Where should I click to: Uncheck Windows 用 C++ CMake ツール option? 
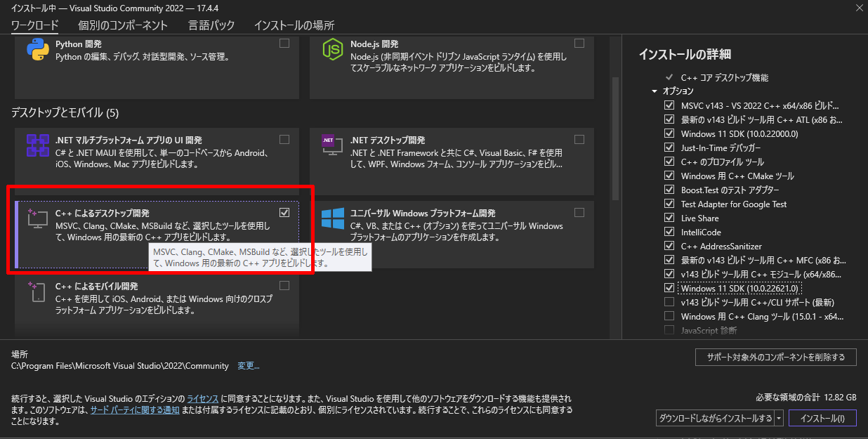669,176
